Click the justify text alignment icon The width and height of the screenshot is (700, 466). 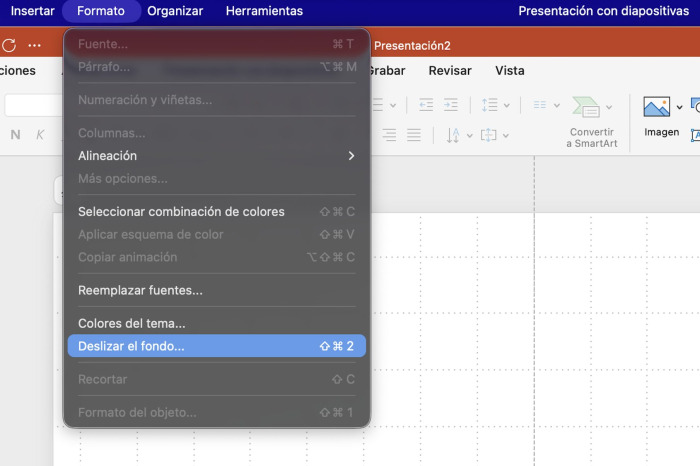tap(413, 135)
